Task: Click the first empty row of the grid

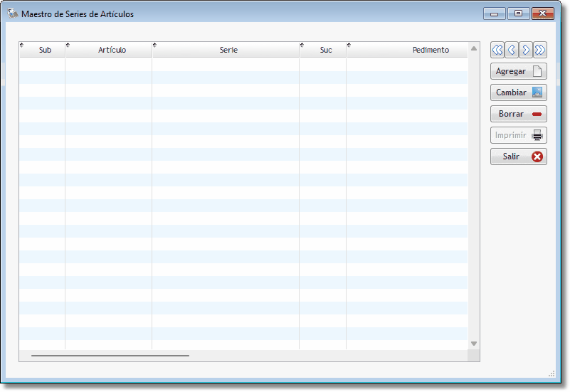Action: coord(242,64)
